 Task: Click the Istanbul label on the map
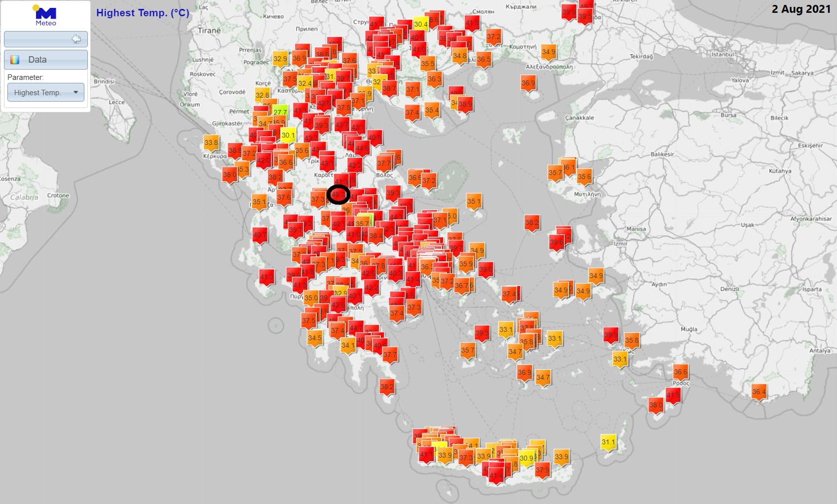[723, 54]
